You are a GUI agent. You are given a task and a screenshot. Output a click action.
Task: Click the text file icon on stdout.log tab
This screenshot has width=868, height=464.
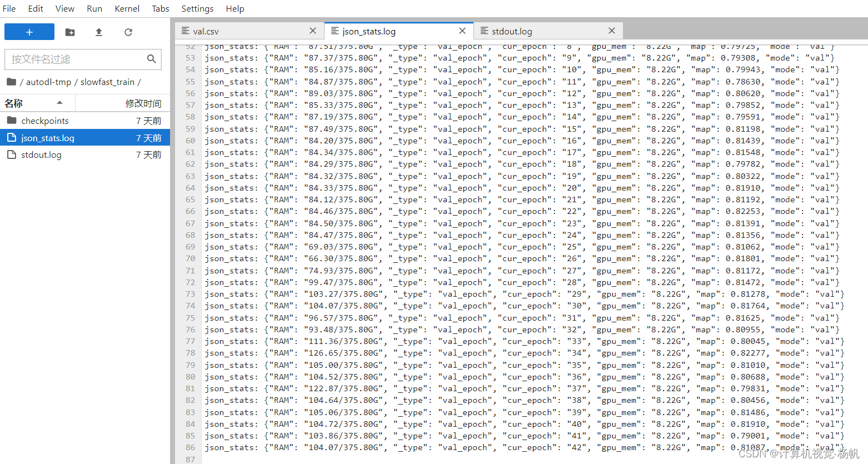point(484,31)
